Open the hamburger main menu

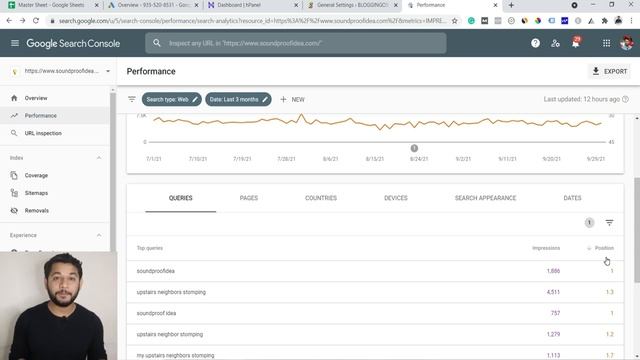coord(15,43)
